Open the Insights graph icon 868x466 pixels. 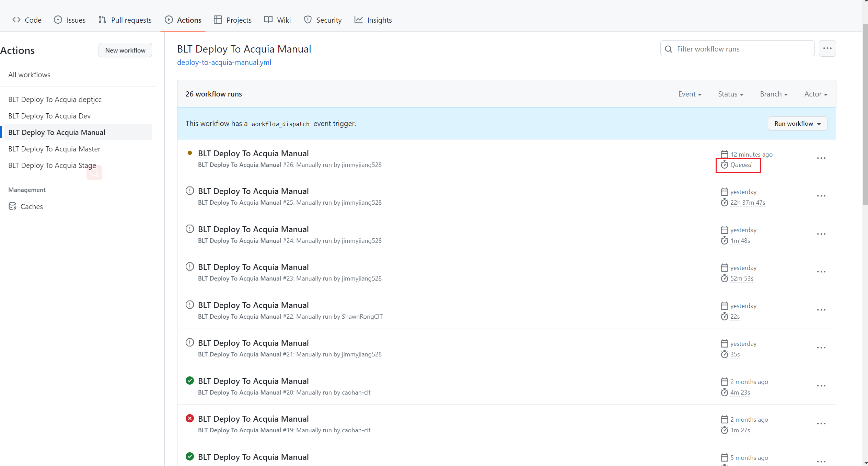pos(358,20)
